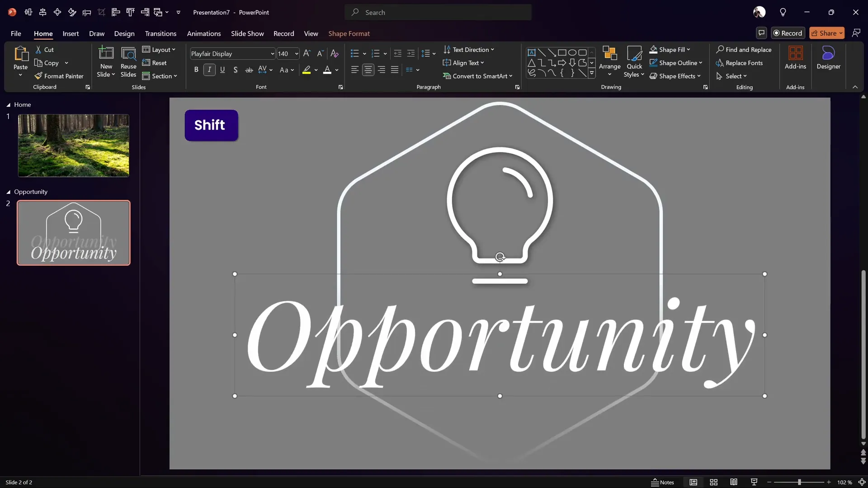The width and height of the screenshot is (868, 488).
Task: Open the font name dropdown
Action: pyautogui.click(x=272, y=54)
